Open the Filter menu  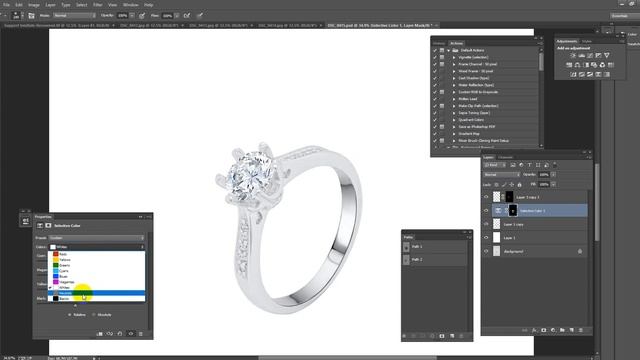click(98, 5)
